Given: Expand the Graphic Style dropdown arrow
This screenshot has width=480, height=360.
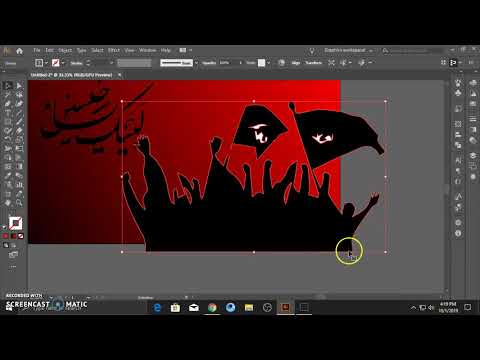Looking at the screenshot, I should pos(269,63).
